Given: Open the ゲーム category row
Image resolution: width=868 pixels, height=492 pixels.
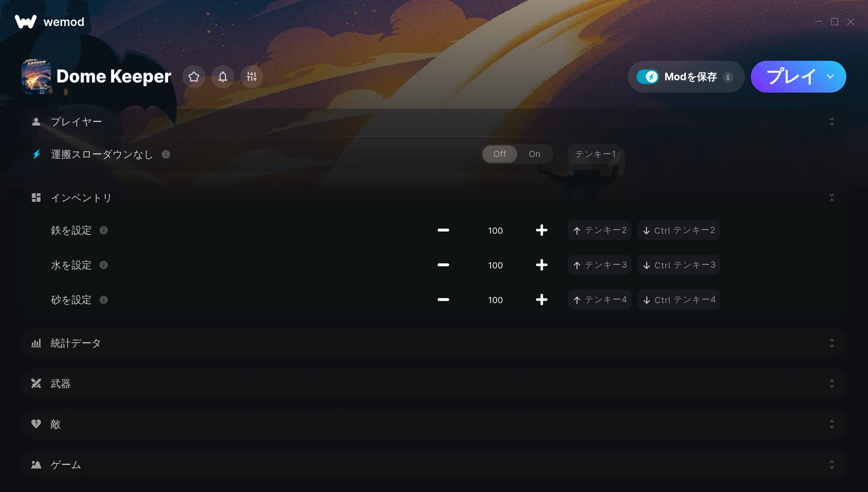Looking at the screenshot, I should (x=434, y=465).
